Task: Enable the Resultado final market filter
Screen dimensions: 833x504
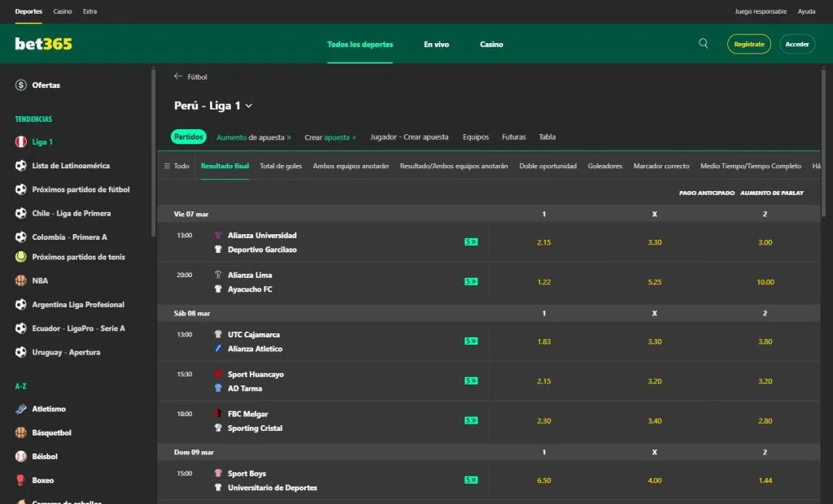Action: [x=225, y=165]
